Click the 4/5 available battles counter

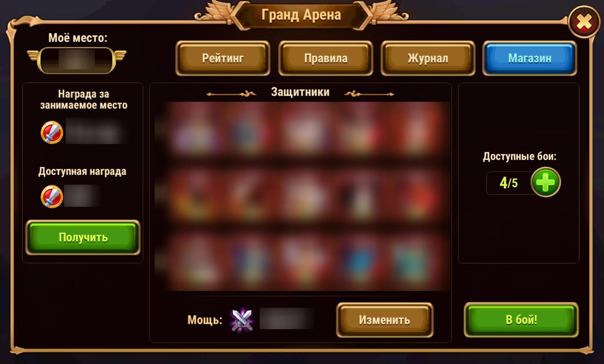click(509, 183)
